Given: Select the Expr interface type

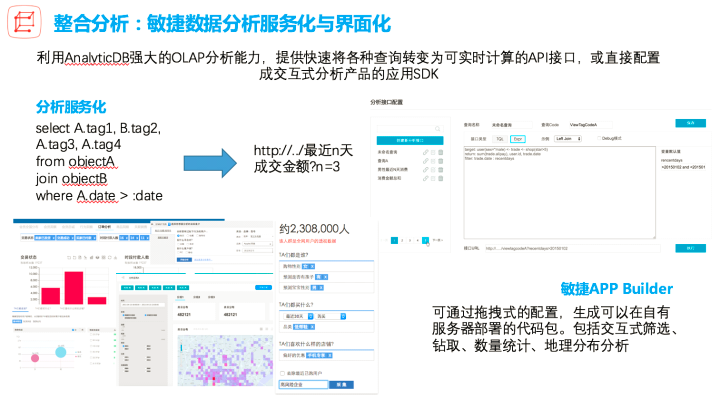Looking at the screenshot, I should click(x=518, y=139).
